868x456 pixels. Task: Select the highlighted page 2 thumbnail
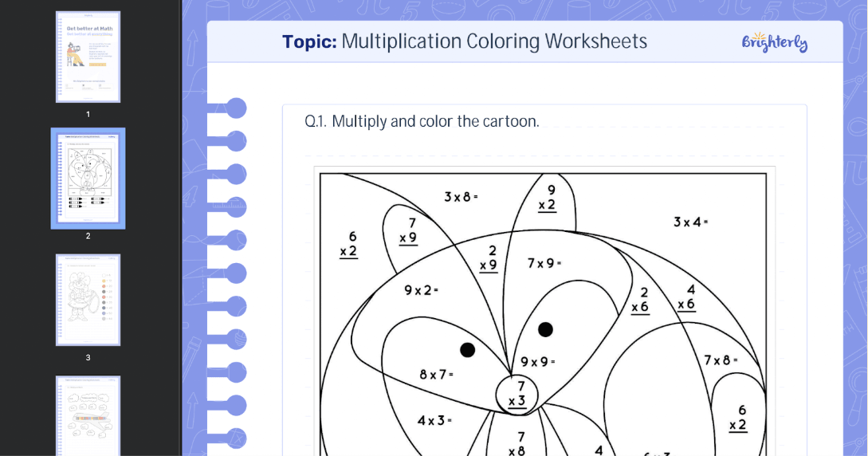tap(88, 178)
